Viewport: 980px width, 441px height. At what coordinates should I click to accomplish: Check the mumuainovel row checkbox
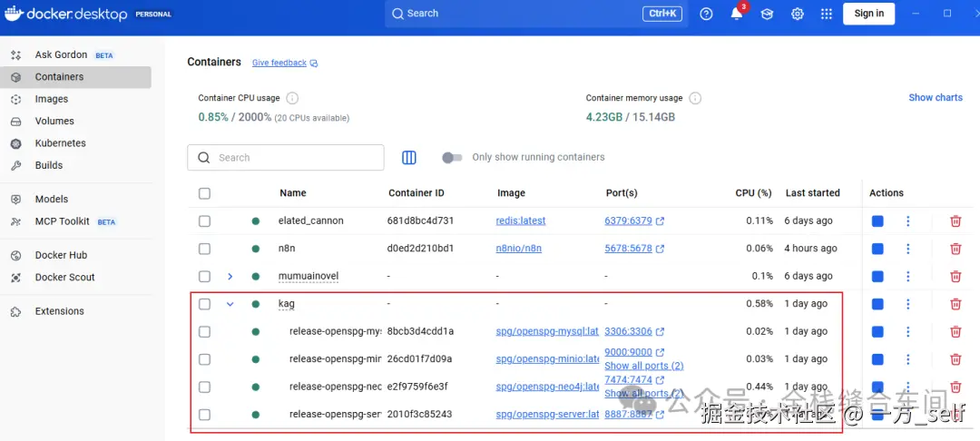[x=204, y=276]
